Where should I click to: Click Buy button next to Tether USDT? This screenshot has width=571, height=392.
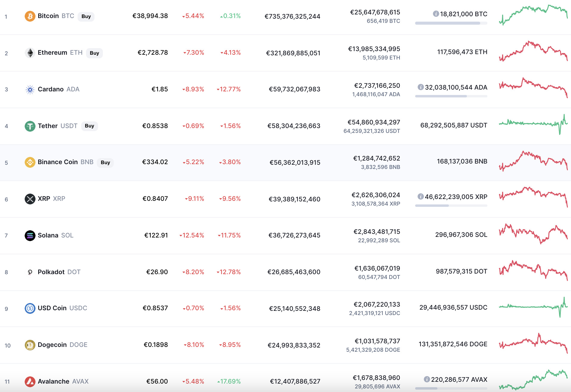[x=89, y=126]
